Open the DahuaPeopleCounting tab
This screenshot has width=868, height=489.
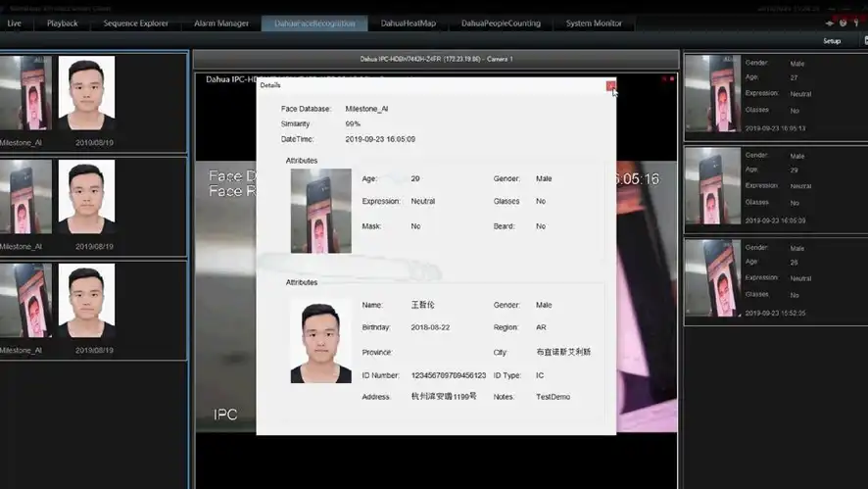click(x=501, y=23)
